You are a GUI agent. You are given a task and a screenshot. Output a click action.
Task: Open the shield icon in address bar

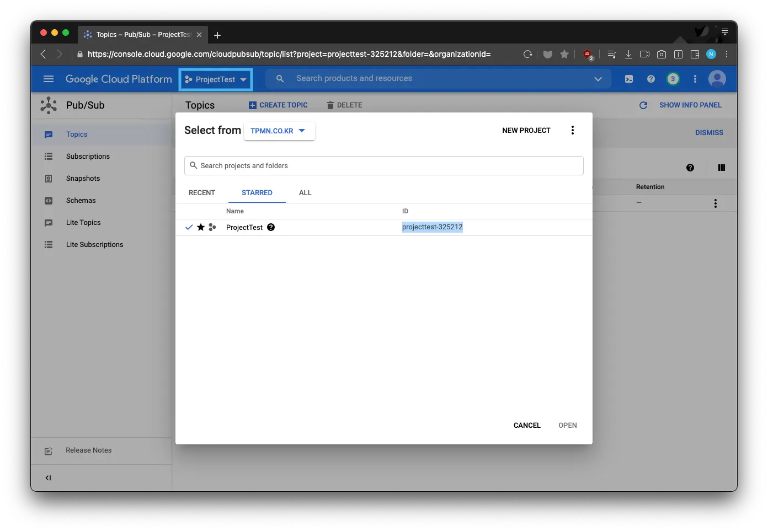coord(548,54)
